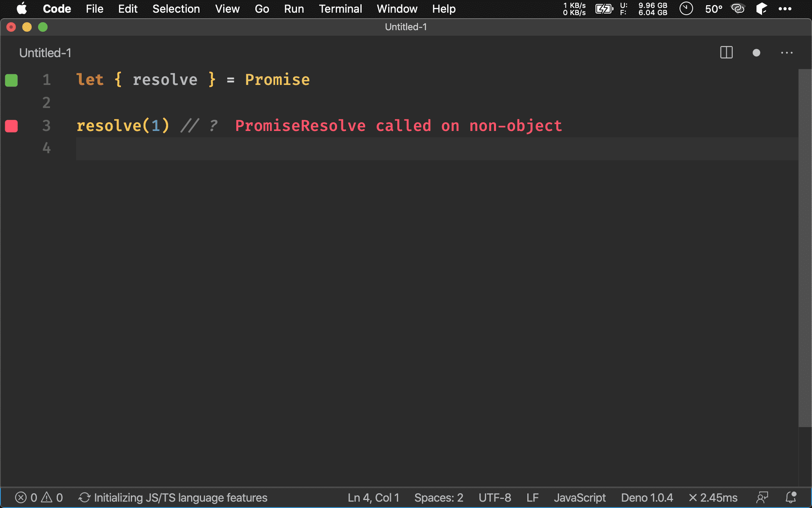The width and height of the screenshot is (812, 508).
Task: Open the editor More Actions ellipsis
Action: pyautogui.click(x=787, y=52)
